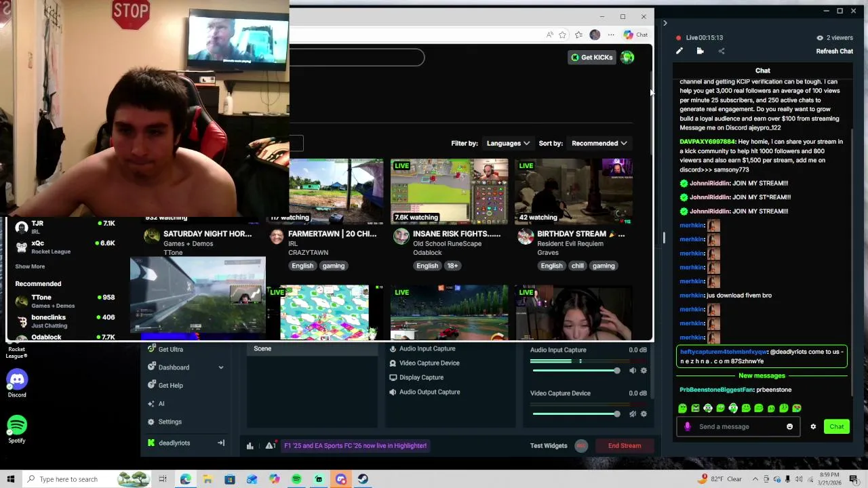Click the edit stream info pencil icon

pos(679,52)
